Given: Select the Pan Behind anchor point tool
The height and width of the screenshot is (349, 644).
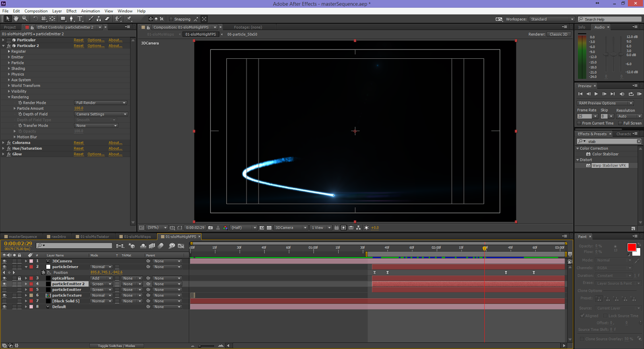Looking at the screenshot, I should click(52, 19).
